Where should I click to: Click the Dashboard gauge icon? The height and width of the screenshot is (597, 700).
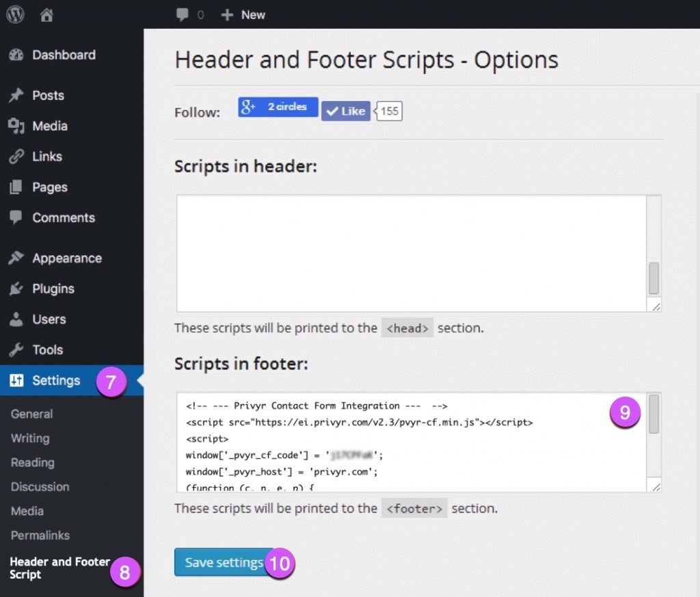pyautogui.click(x=16, y=55)
